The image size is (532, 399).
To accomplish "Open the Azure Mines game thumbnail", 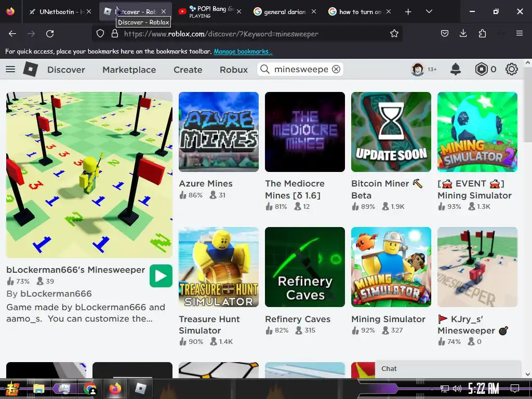I will pyautogui.click(x=219, y=131).
